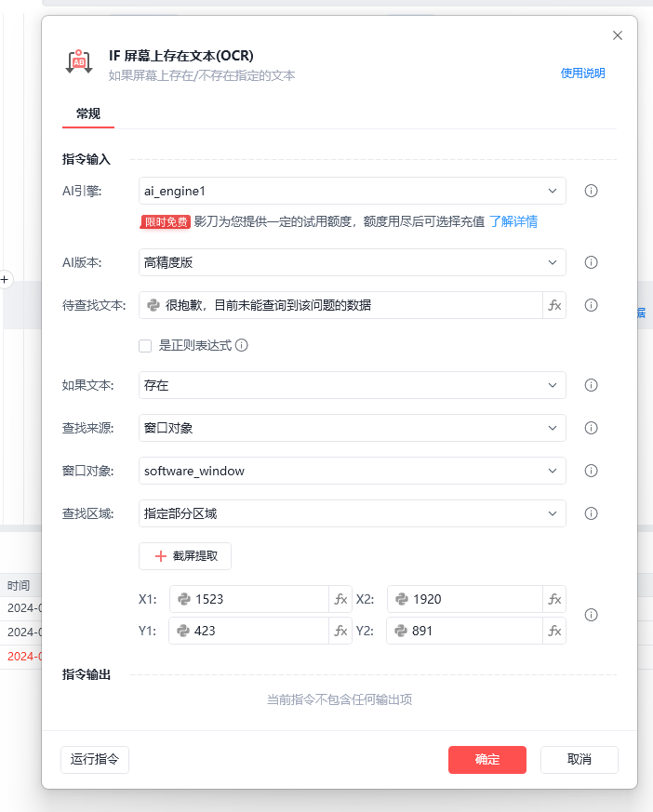Click the dialog title IF 屏幕上存在文本(OCR)
The image size is (653, 812).
click(181, 56)
